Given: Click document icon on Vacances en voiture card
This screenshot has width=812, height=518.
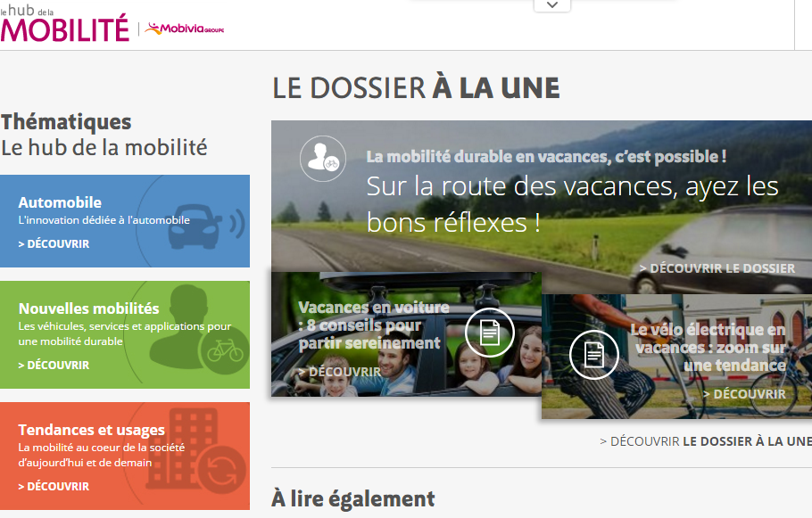Looking at the screenshot, I should (x=489, y=333).
